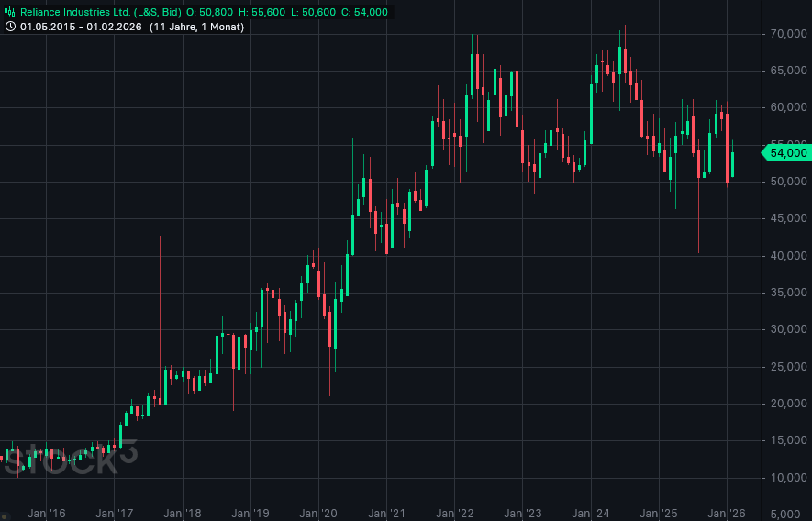The height and width of the screenshot is (521, 812).
Task: Click the Jan '16 time axis label
Action: [x=46, y=514]
